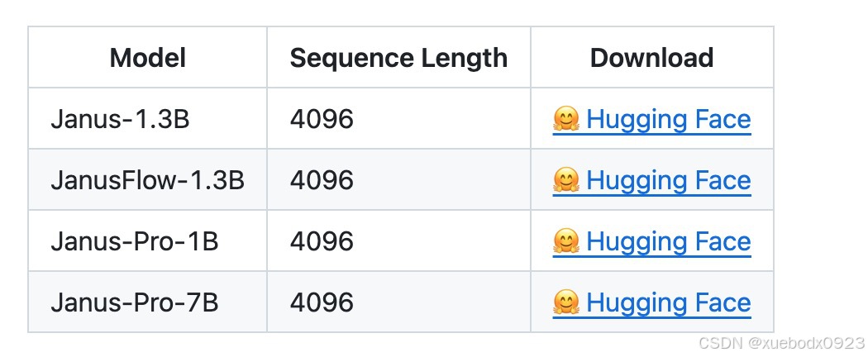Select the Sequence Length column header
This screenshot has height=357, width=868.
click(x=398, y=58)
